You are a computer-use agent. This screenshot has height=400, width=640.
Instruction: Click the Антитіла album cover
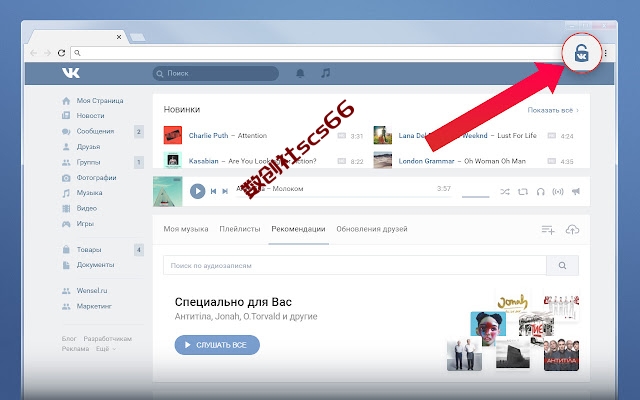pos(561,354)
